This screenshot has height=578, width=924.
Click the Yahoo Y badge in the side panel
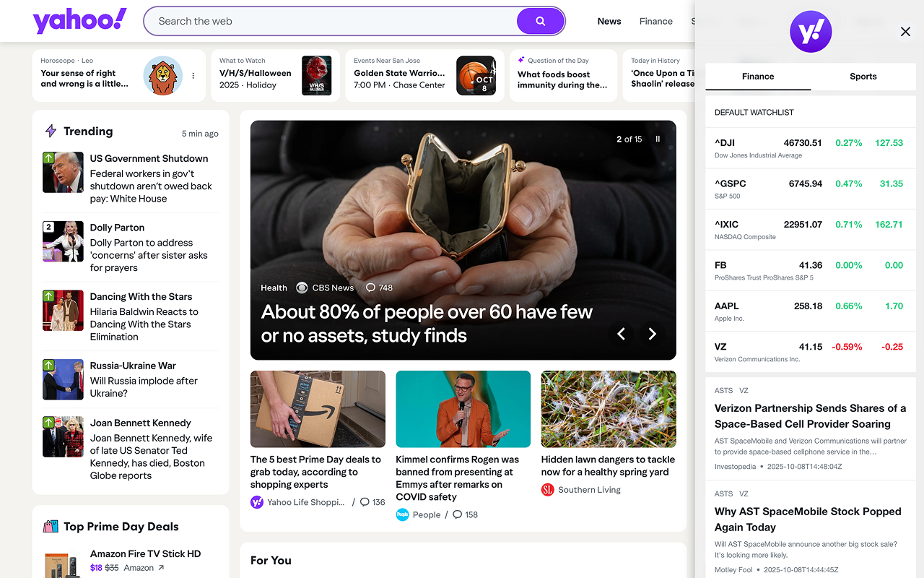811,32
